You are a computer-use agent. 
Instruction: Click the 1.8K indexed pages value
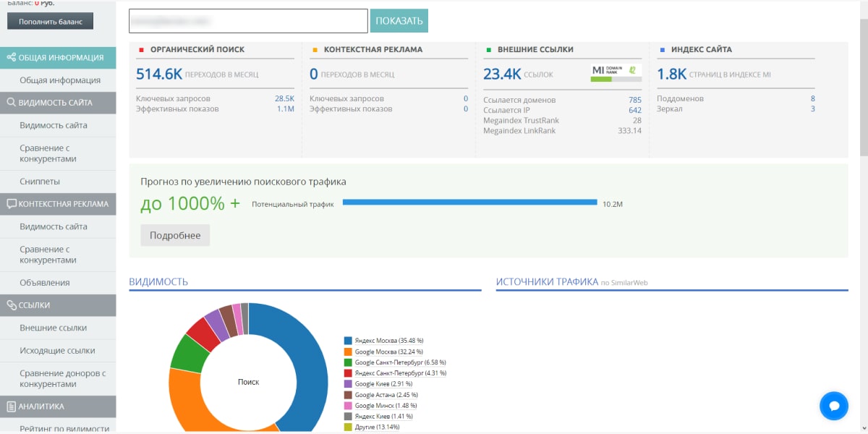point(672,74)
